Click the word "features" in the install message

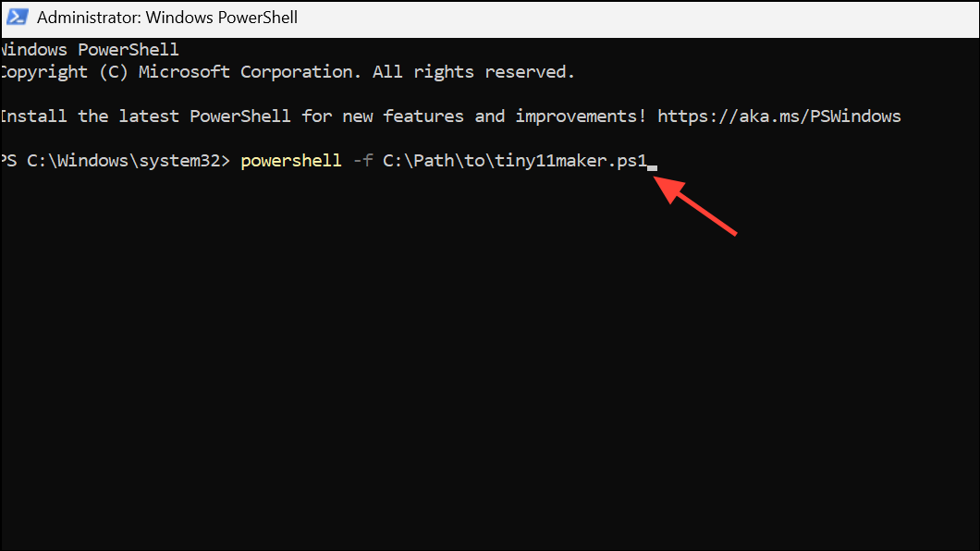[x=423, y=116]
